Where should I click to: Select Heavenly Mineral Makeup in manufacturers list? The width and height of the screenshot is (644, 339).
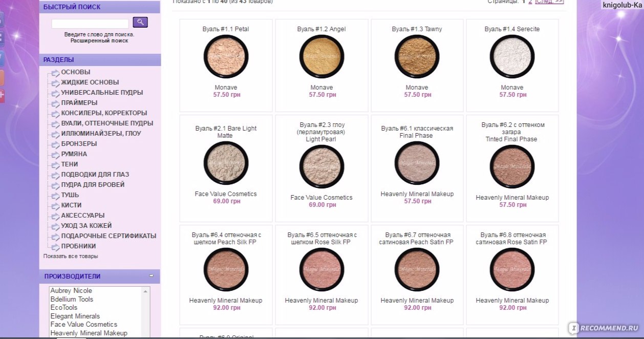89,333
